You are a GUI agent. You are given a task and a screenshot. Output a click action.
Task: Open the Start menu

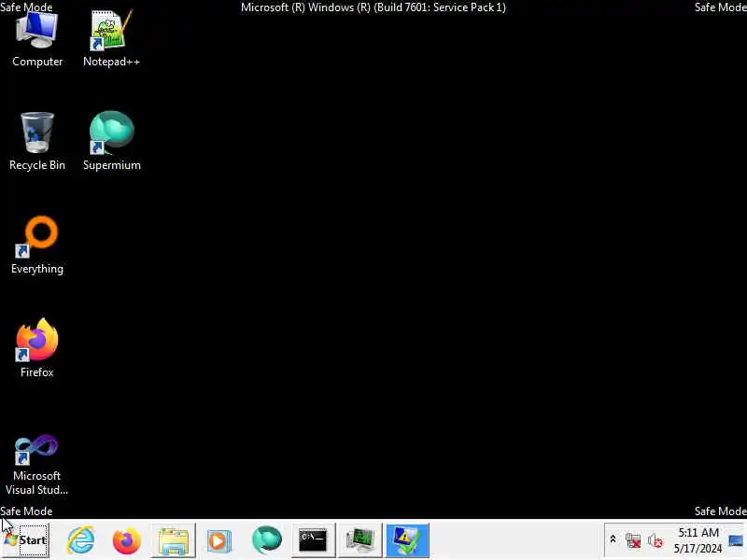coord(26,540)
